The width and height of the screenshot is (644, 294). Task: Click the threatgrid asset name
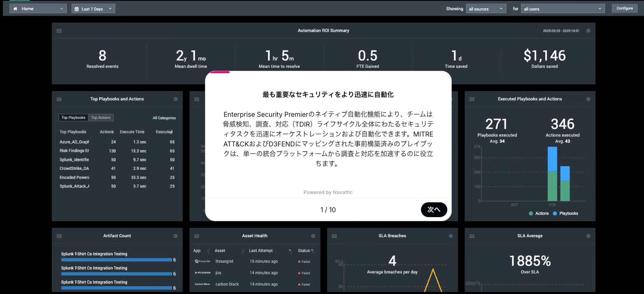(x=224, y=262)
